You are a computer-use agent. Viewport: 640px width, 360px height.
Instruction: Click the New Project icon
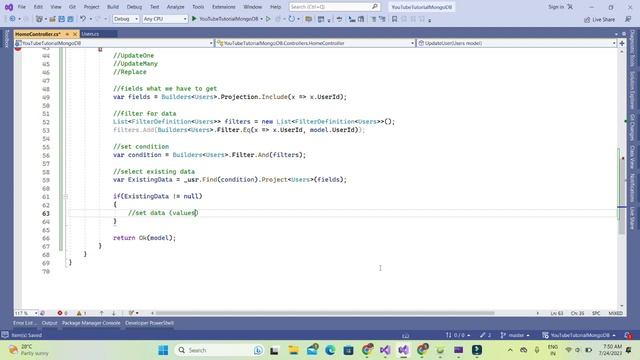click(39, 19)
